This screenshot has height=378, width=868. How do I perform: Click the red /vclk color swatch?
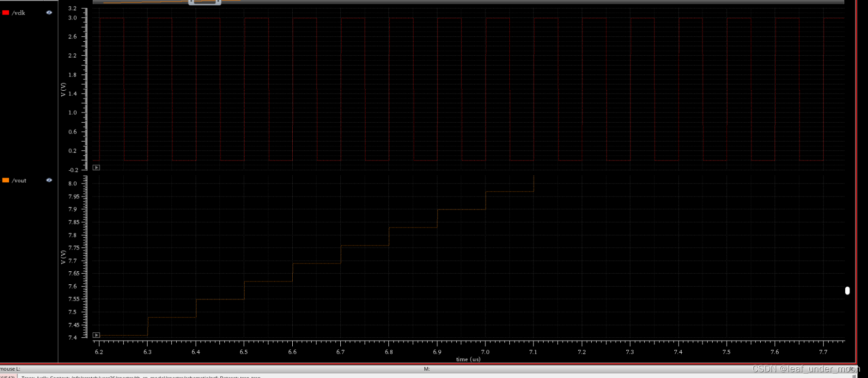[x=6, y=13]
